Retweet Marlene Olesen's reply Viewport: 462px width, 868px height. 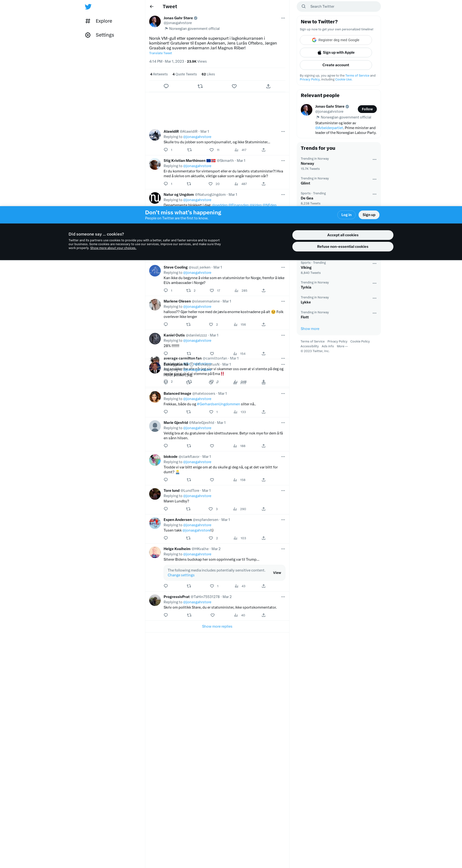(188, 324)
